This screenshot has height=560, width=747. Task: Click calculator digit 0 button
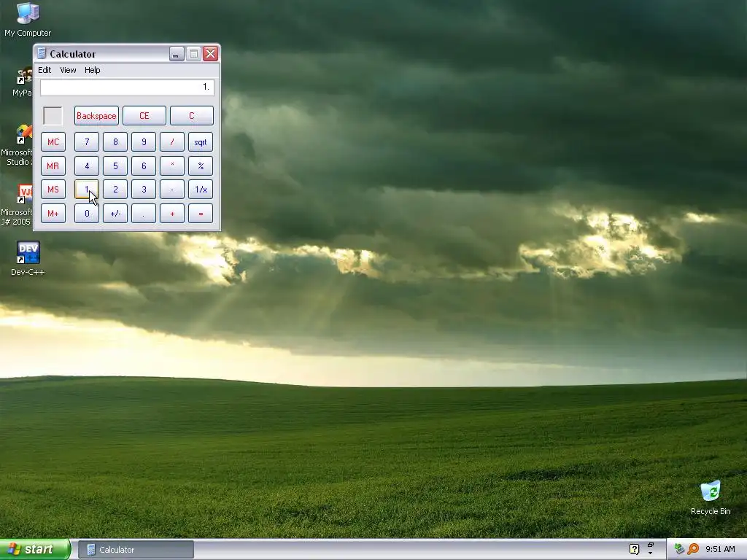87,214
